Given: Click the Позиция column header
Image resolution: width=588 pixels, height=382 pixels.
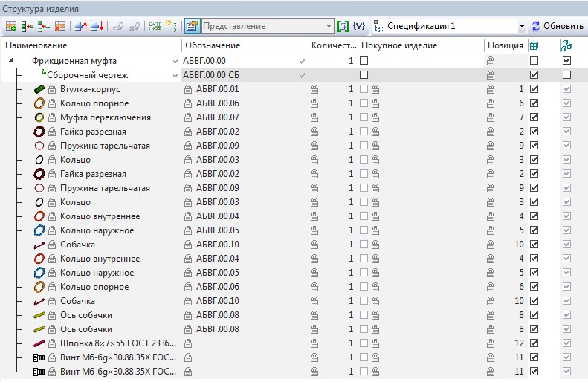Looking at the screenshot, I should tap(504, 45).
